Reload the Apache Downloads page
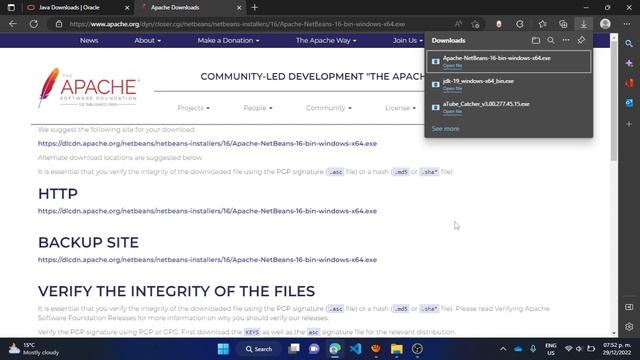640x360 pixels. tap(33, 24)
